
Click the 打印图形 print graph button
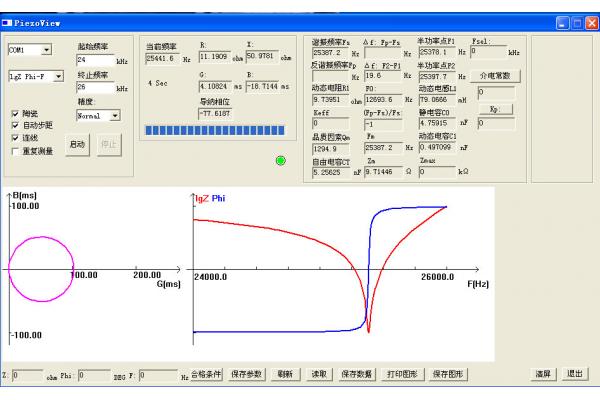(403, 374)
